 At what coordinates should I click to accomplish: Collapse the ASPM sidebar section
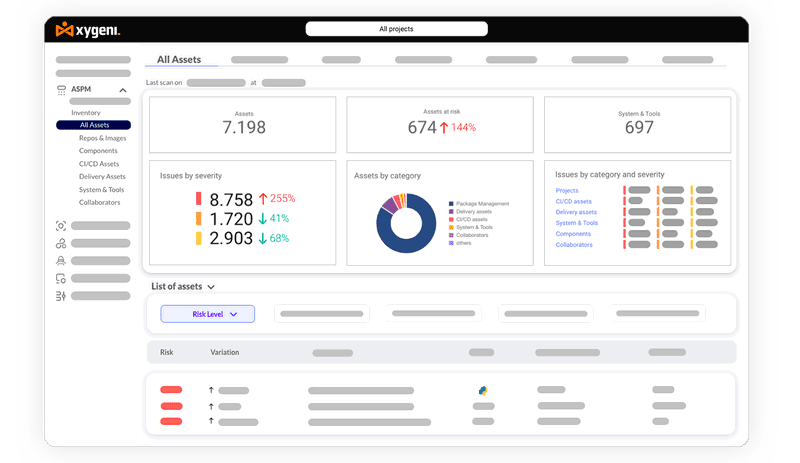123,90
